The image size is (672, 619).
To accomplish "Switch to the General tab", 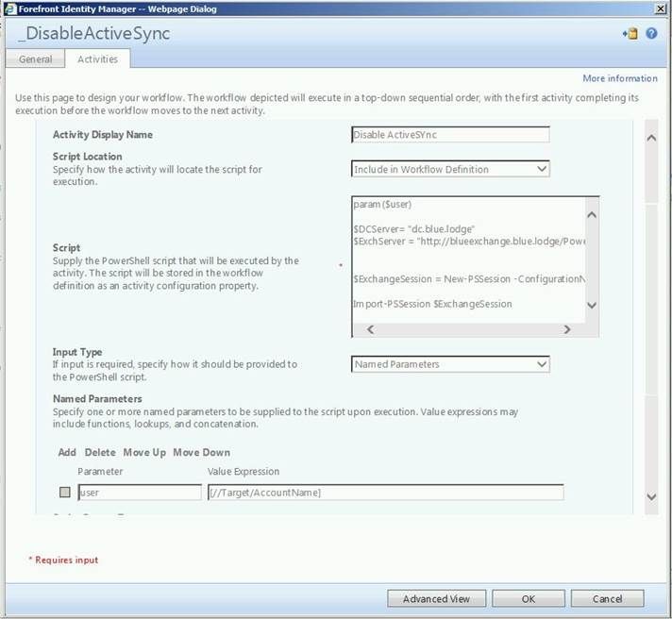I will (35, 59).
